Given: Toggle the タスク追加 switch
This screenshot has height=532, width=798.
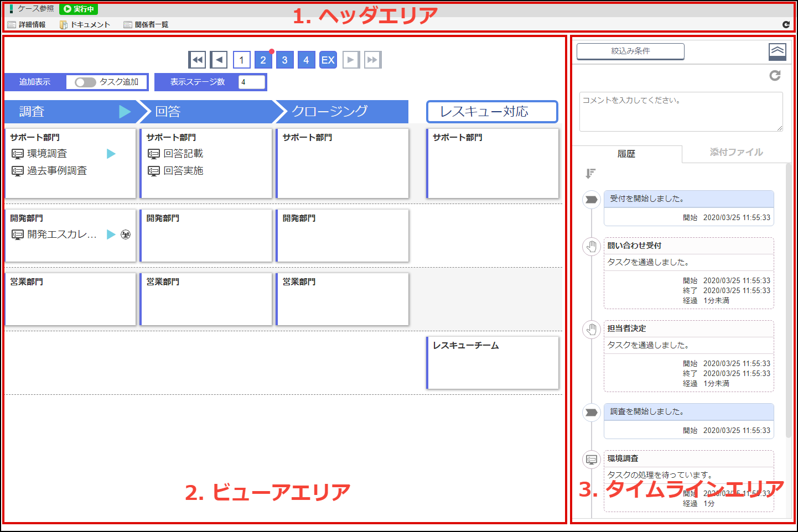Looking at the screenshot, I should point(86,82).
